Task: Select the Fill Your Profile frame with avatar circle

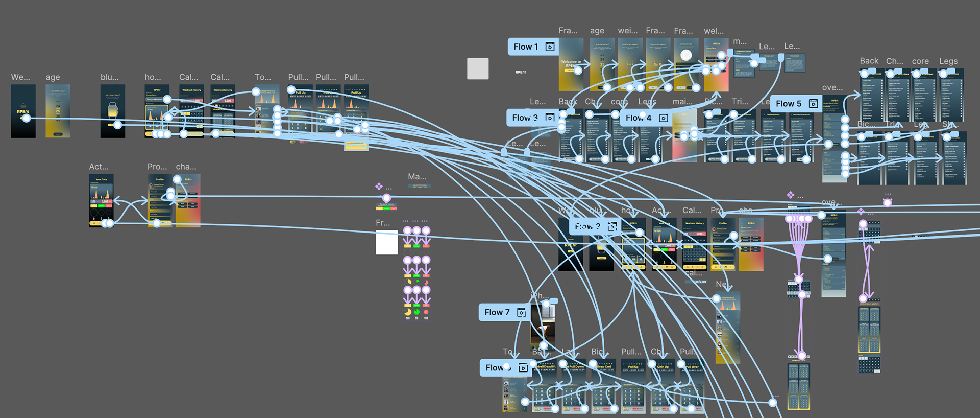Action: [686, 64]
